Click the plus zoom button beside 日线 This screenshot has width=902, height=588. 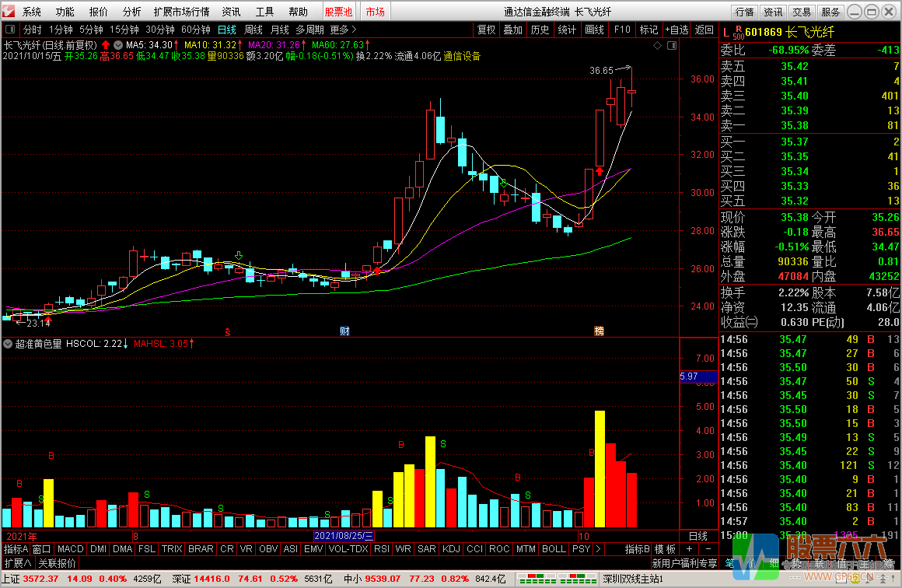[689, 549]
